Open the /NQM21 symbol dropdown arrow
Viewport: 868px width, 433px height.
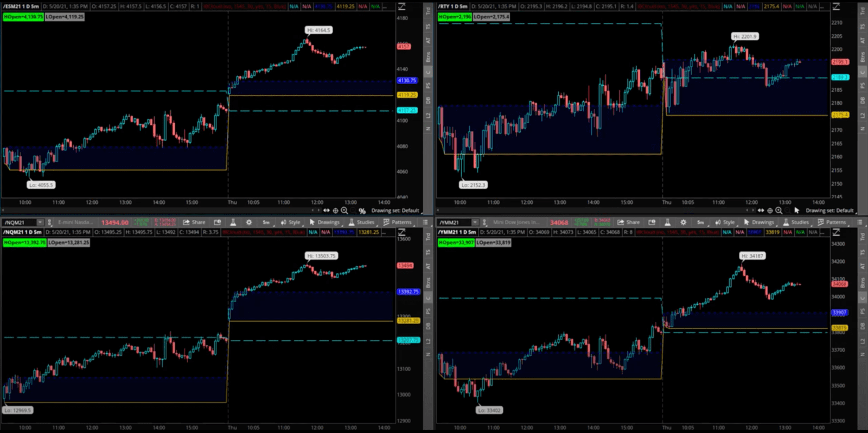(40, 222)
